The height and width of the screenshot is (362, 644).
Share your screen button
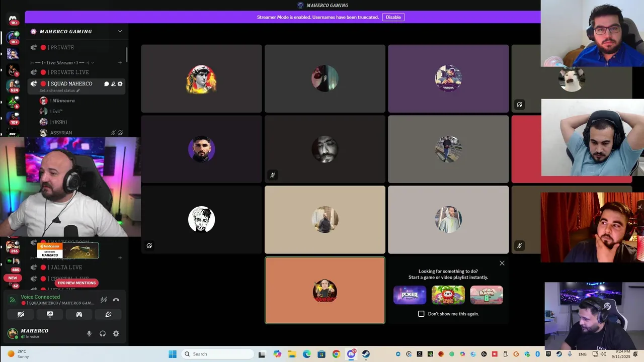tap(50, 314)
